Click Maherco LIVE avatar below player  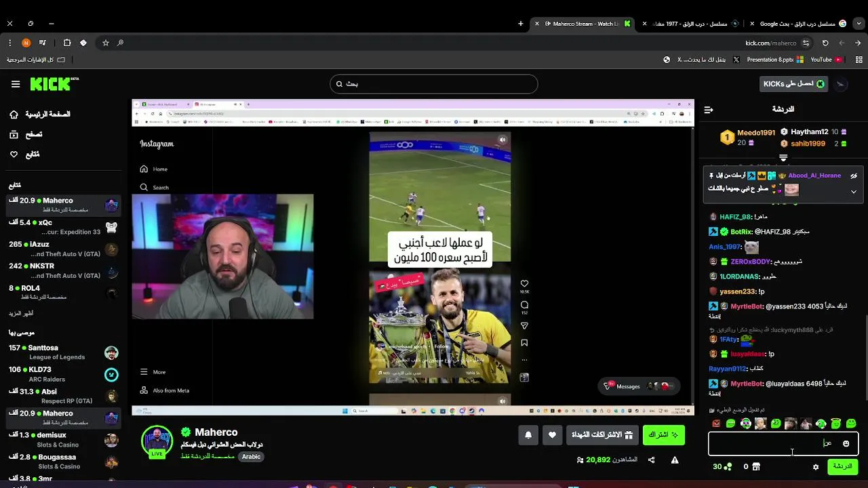(157, 443)
